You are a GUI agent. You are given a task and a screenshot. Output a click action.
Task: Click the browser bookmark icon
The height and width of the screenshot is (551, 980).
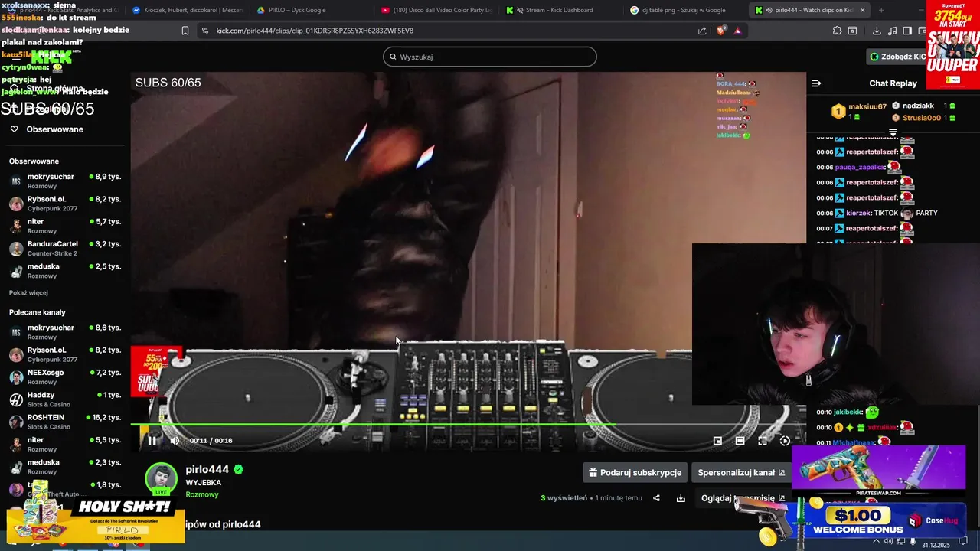click(185, 31)
